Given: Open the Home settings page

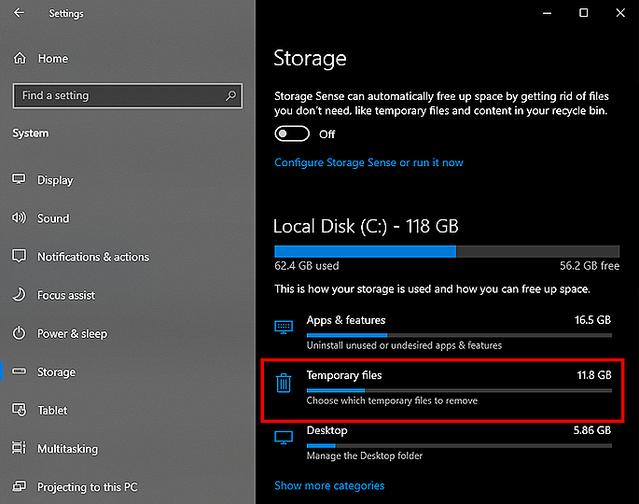Looking at the screenshot, I should click(53, 59).
